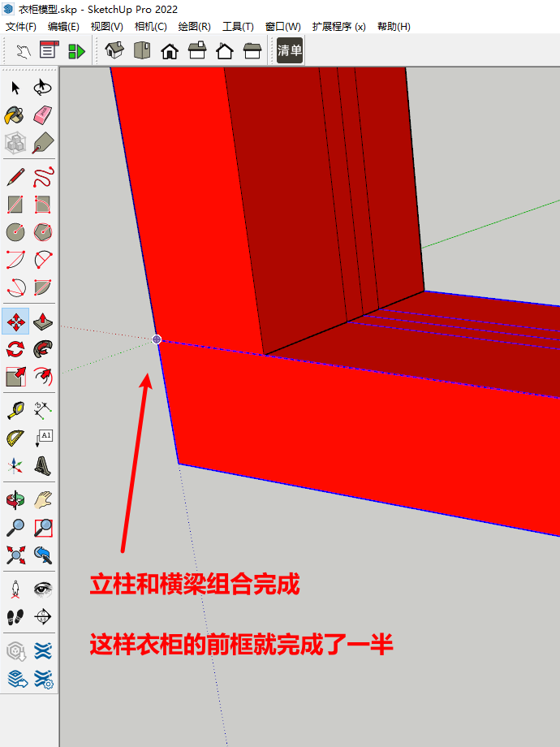Enable the Pan hand tool
This screenshot has height=747, width=560.
(43, 499)
